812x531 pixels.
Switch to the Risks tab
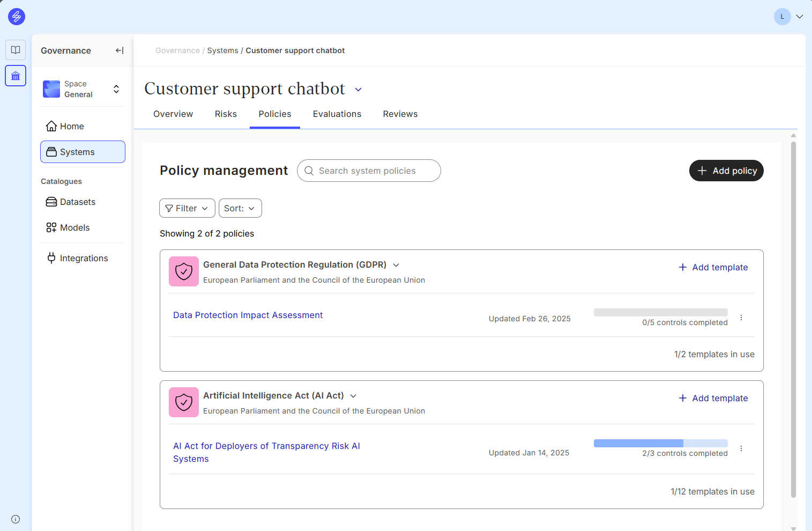pyautogui.click(x=226, y=114)
